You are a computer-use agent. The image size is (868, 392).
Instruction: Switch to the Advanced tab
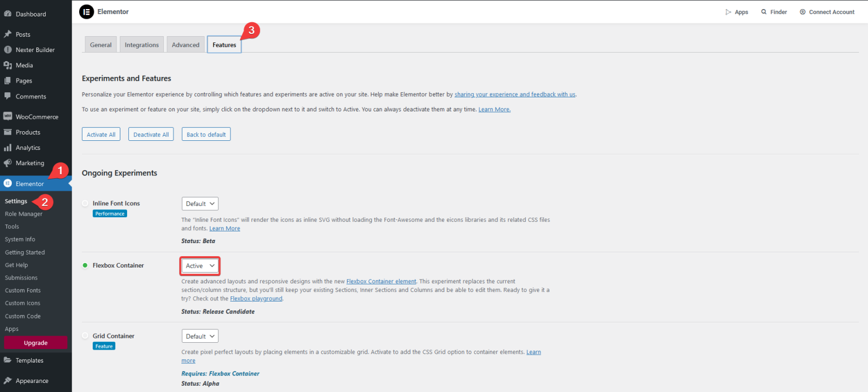coord(185,44)
